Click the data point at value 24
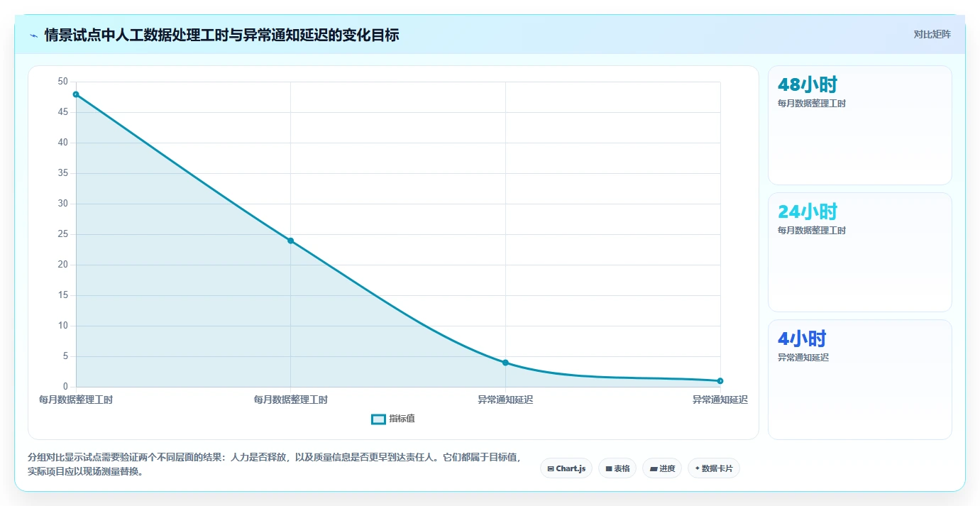The height and width of the screenshot is (506, 980). click(x=290, y=241)
